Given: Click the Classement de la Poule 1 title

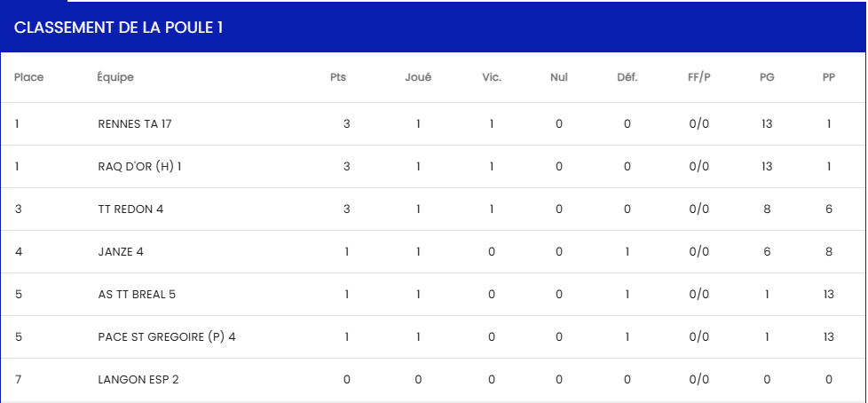Looking at the screenshot, I should tap(118, 28).
